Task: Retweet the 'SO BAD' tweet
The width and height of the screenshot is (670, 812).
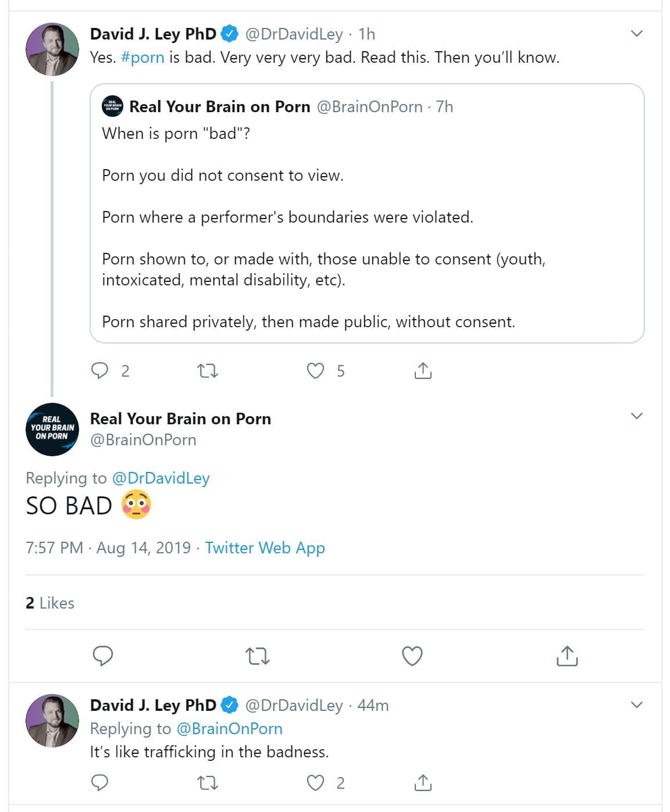Action: (258, 656)
